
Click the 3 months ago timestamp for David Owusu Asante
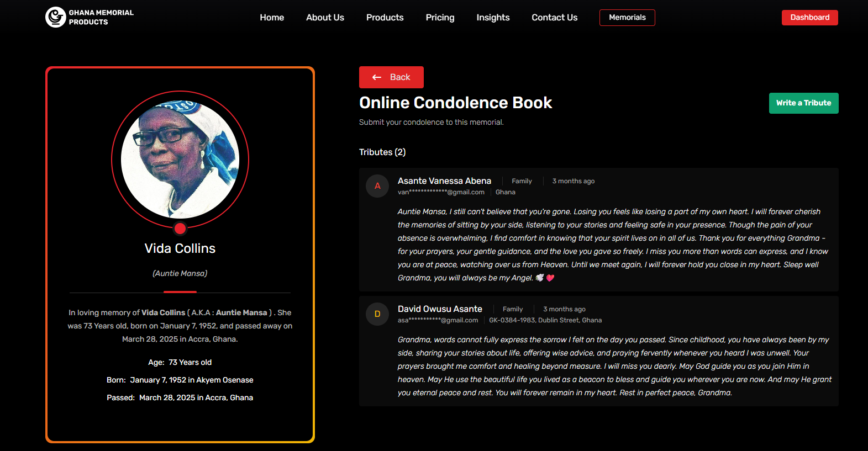564,309
